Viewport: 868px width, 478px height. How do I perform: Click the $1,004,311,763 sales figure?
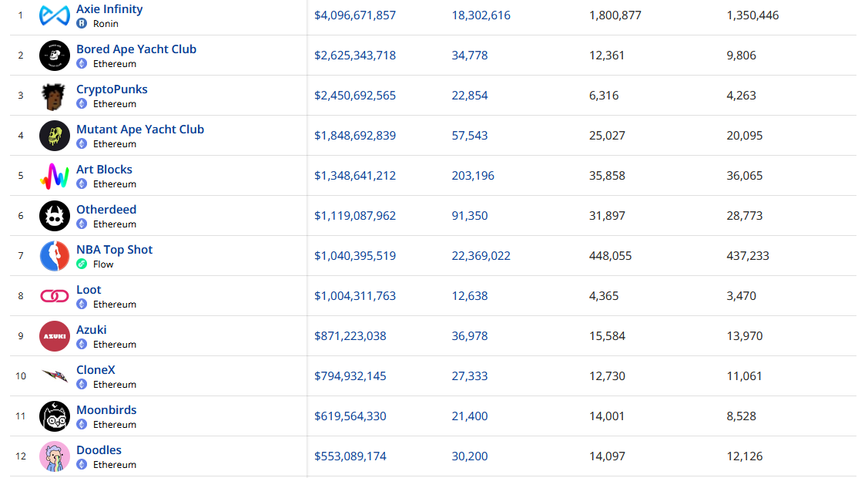tap(355, 296)
